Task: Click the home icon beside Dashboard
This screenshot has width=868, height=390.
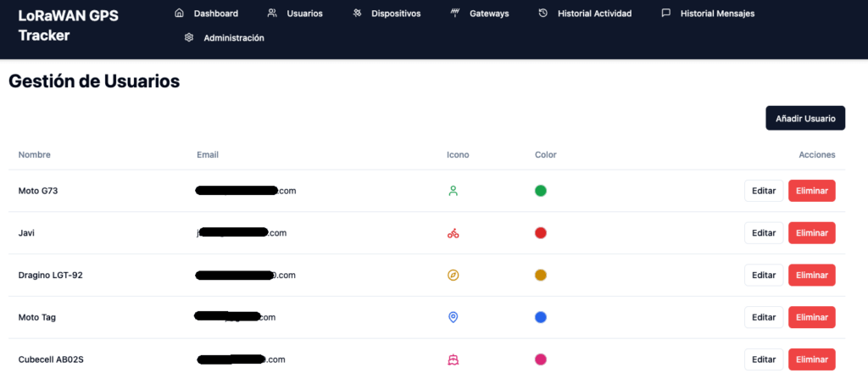Action: coord(179,14)
